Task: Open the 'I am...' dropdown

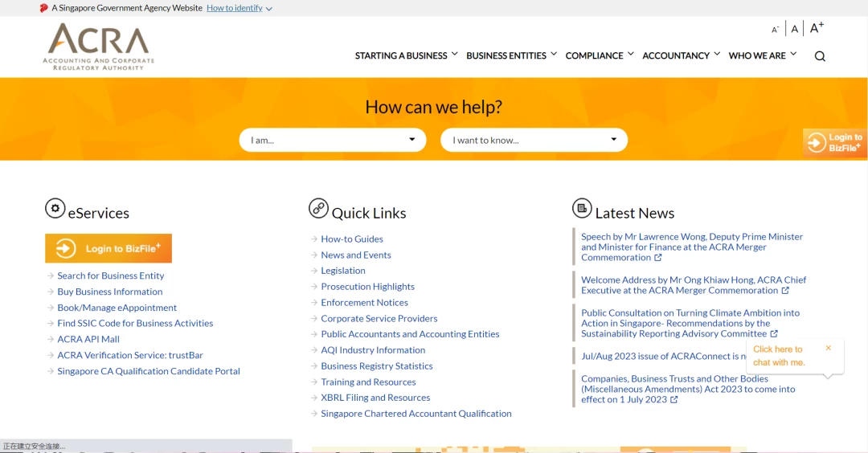Action: pyautogui.click(x=333, y=140)
